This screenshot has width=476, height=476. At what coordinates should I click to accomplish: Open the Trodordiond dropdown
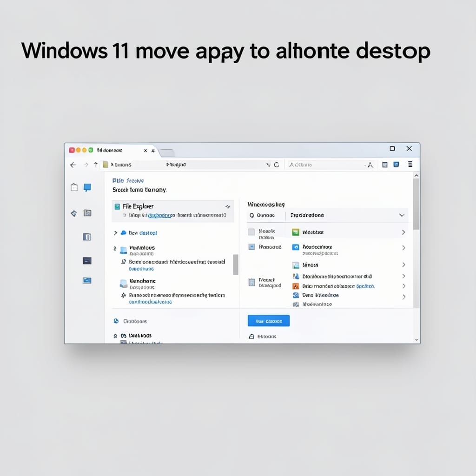402,215
